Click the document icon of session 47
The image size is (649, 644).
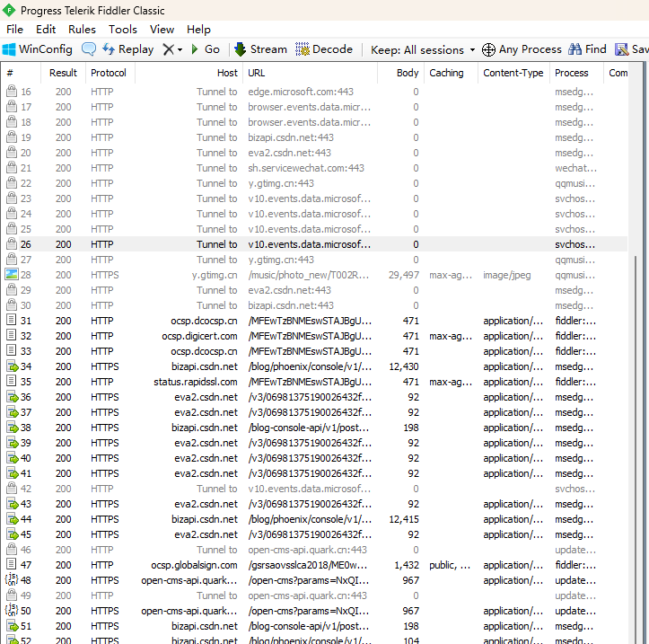point(12,564)
